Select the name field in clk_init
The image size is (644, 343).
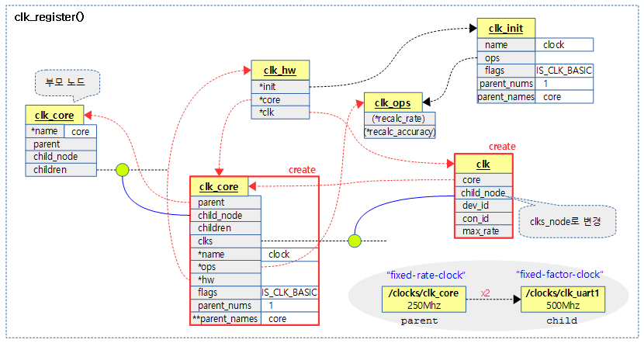coord(506,45)
